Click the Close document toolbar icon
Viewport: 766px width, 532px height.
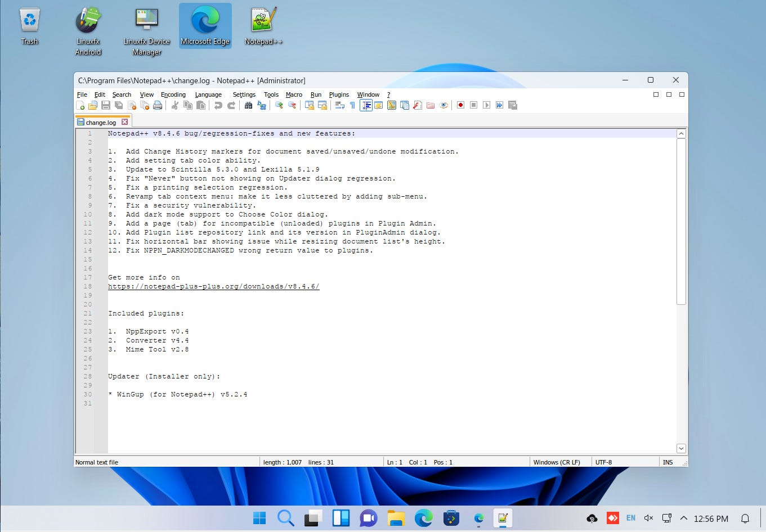132,105
